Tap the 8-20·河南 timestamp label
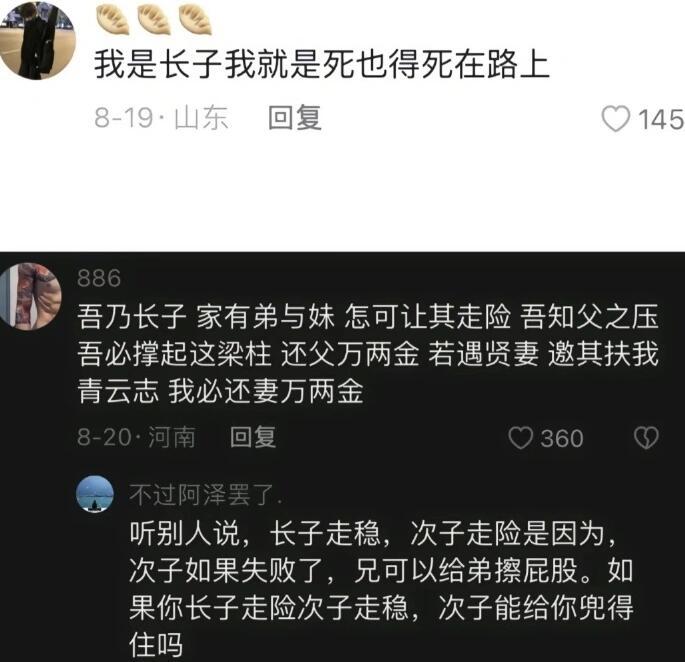The image size is (685, 662). [136, 437]
